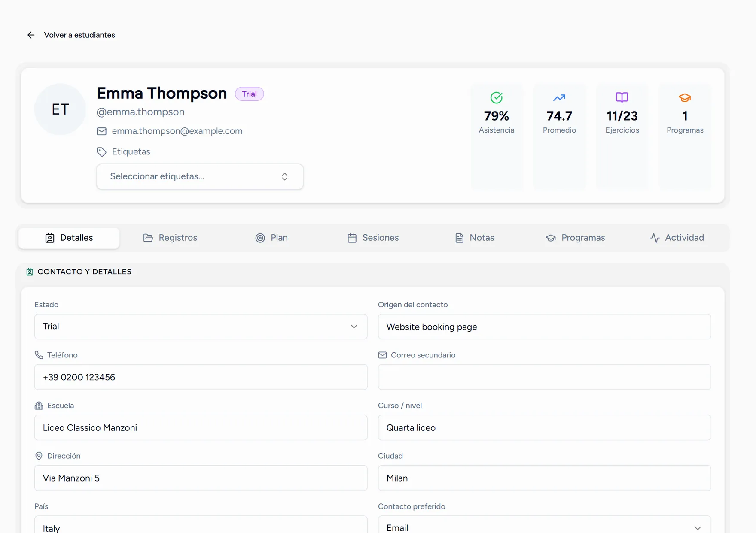
Task: Click the back arrow icon
Action: pyautogui.click(x=31, y=35)
